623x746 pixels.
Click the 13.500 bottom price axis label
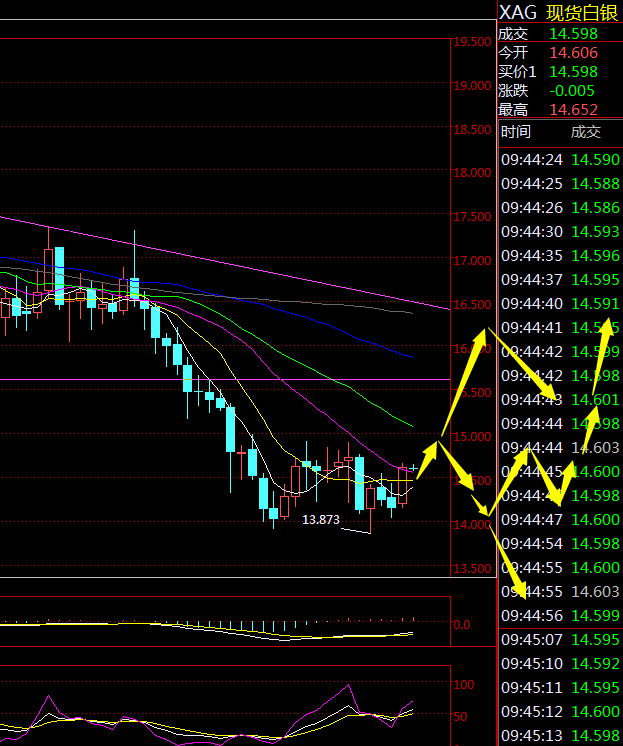(471, 569)
